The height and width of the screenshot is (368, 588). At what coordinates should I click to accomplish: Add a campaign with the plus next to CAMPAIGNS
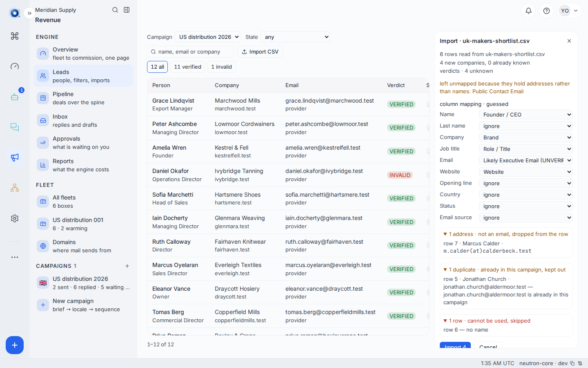(x=127, y=266)
